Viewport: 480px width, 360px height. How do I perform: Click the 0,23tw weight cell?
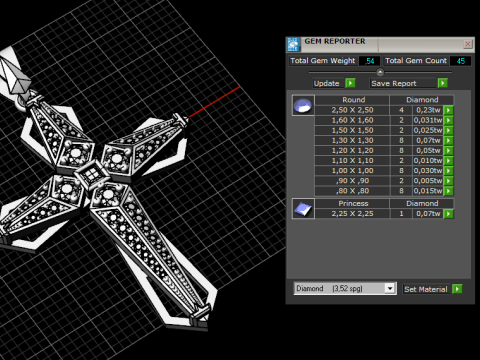(x=428, y=110)
